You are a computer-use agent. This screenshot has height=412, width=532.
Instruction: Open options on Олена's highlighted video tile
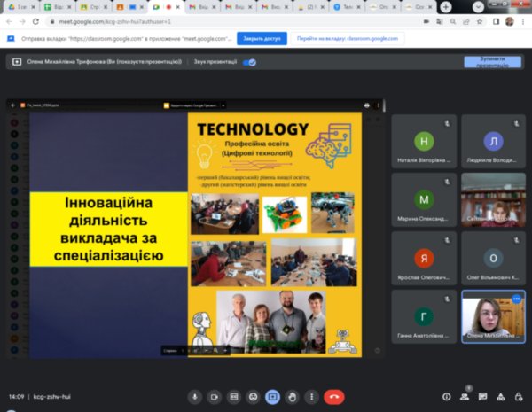516,299
